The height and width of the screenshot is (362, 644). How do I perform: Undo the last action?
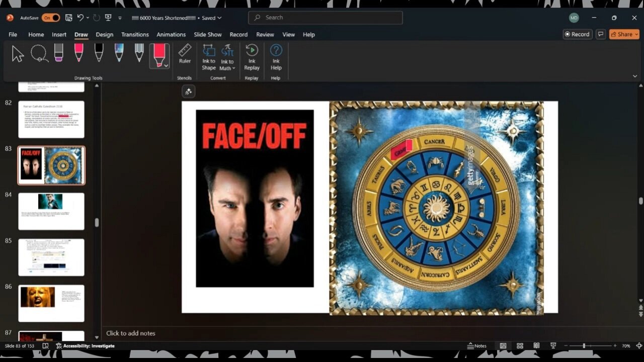(80, 18)
